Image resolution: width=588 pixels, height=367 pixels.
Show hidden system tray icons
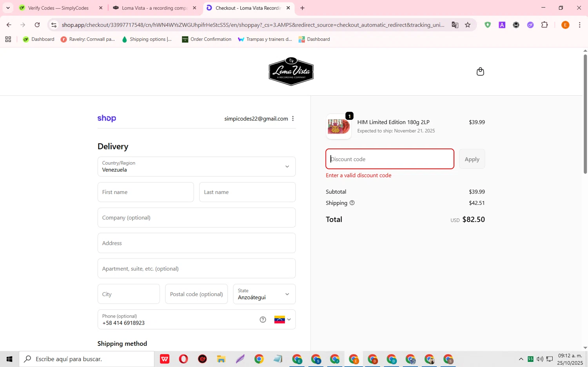click(x=521, y=359)
